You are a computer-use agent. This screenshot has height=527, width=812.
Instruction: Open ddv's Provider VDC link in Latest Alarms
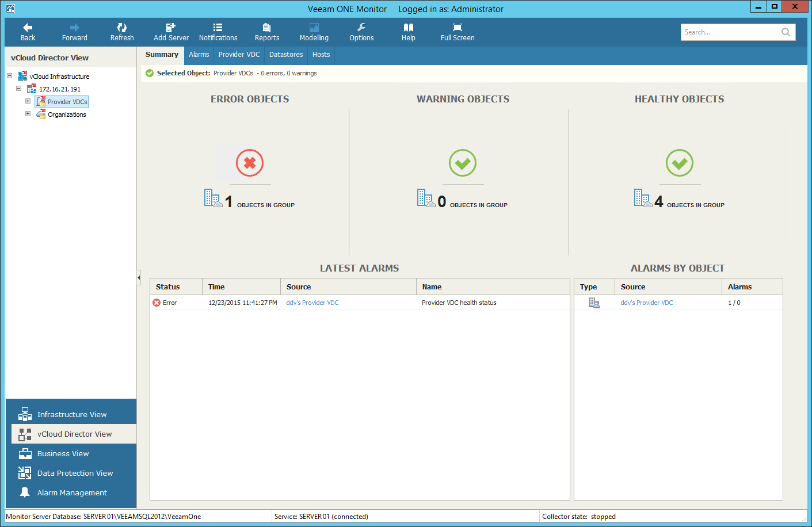(x=312, y=303)
